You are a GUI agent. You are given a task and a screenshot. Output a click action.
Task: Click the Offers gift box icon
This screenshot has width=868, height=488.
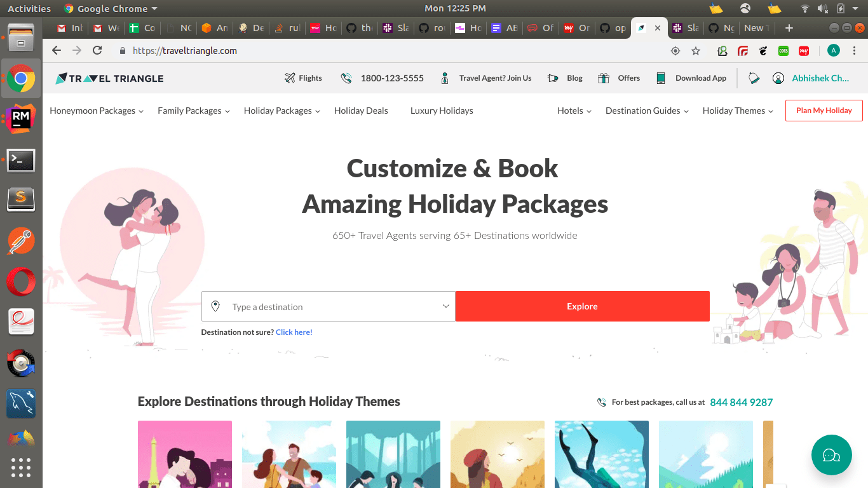603,78
